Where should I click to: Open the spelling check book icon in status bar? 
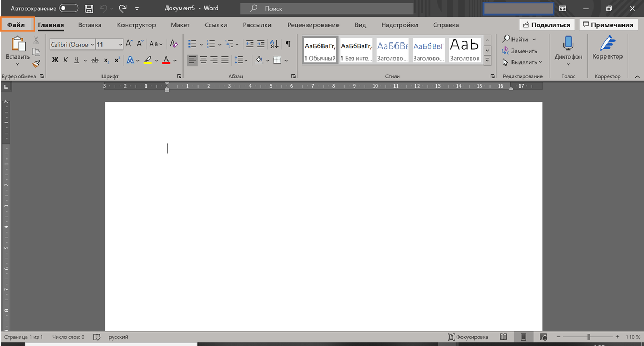(x=97, y=337)
